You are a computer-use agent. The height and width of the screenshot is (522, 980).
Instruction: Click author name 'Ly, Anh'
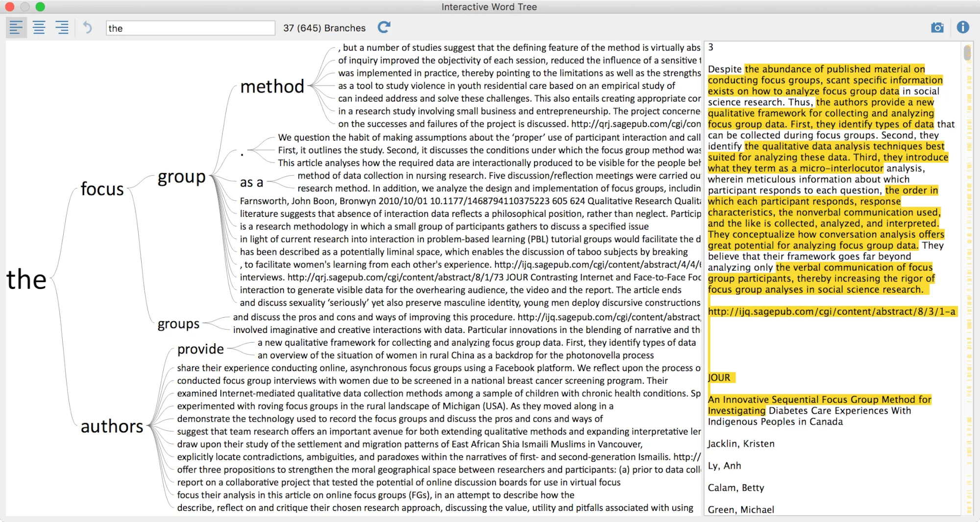724,466
